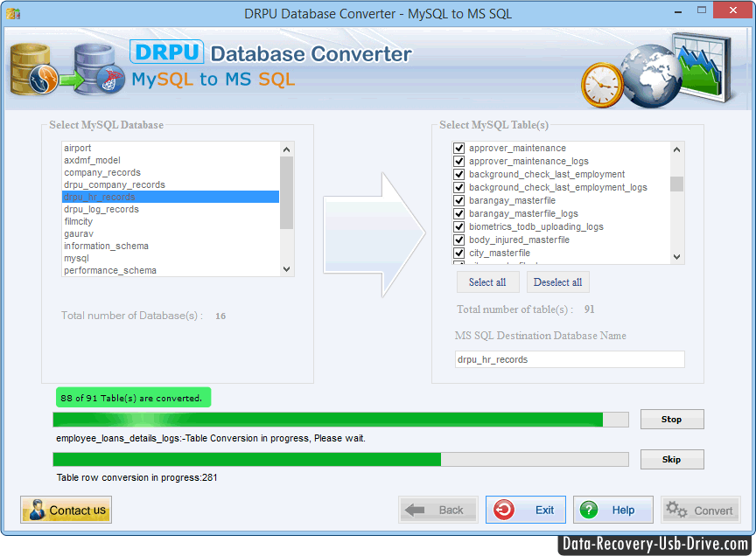Click overall table conversion progress bar
The height and width of the screenshot is (556, 756).
click(x=341, y=420)
